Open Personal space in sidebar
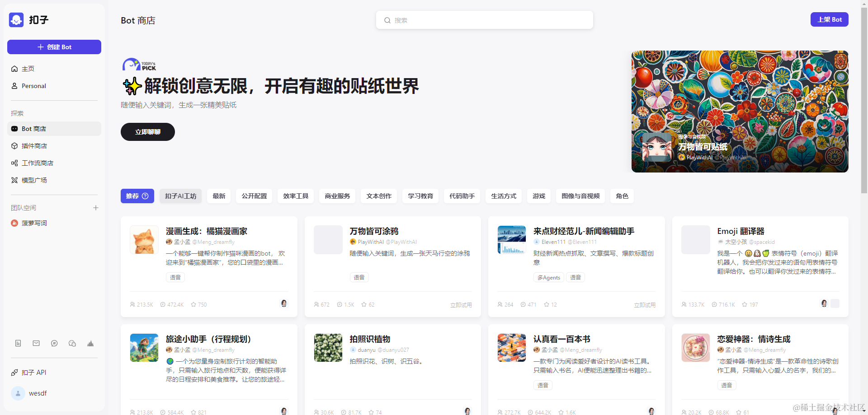868x415 pixels. pos(54,86)
